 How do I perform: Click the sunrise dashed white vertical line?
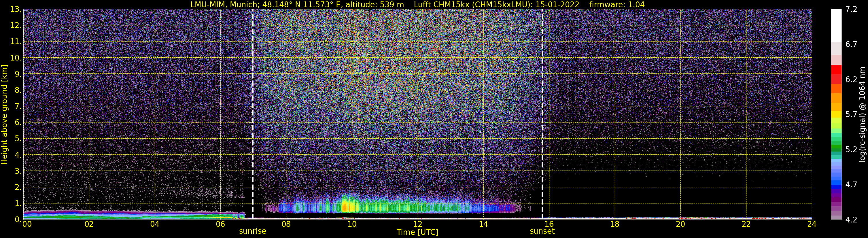(253, 114)
